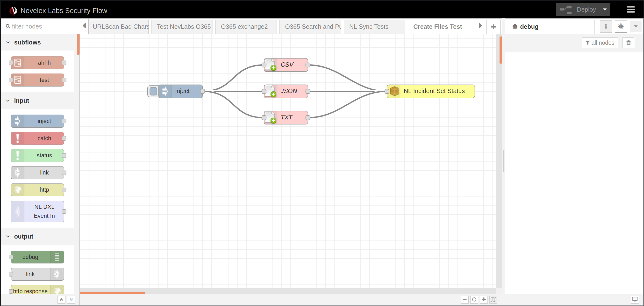Hide the node palette sidebar arrow
This screenshot has width=644, height=306.
(84, 26)
